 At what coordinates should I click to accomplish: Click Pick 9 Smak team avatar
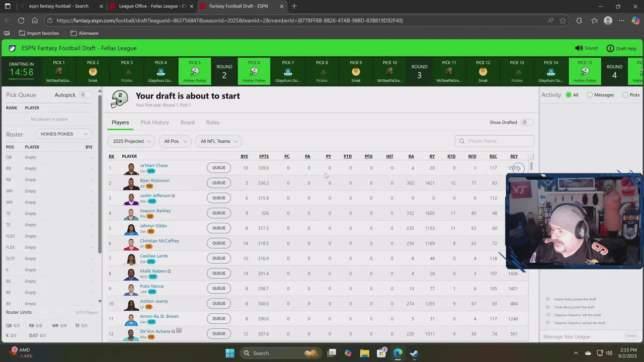tap(356, 71)
